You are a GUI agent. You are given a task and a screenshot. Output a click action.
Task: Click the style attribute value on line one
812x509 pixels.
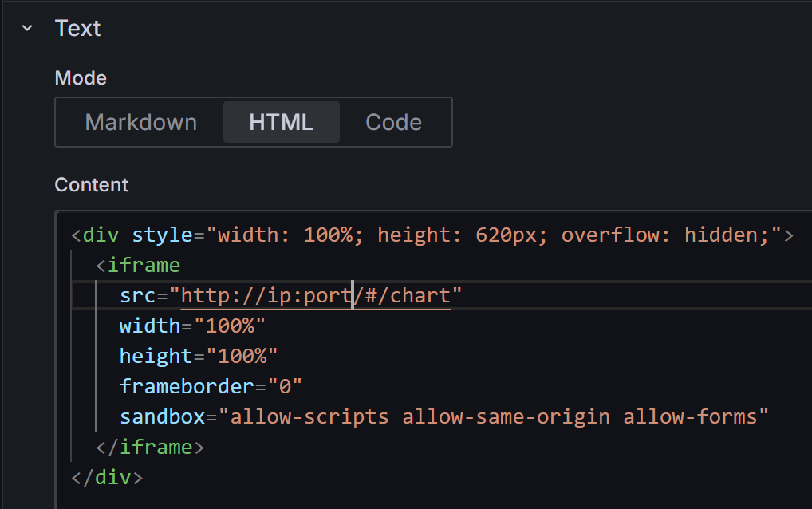[x=495, y=235]
